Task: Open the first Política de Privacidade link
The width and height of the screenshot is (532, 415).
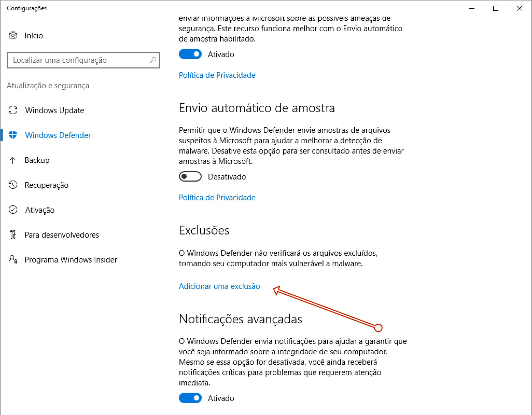Action: (217, 75)
